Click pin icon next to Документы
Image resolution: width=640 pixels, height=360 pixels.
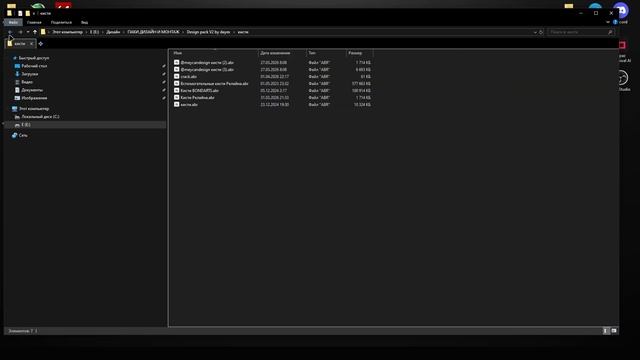164,90
